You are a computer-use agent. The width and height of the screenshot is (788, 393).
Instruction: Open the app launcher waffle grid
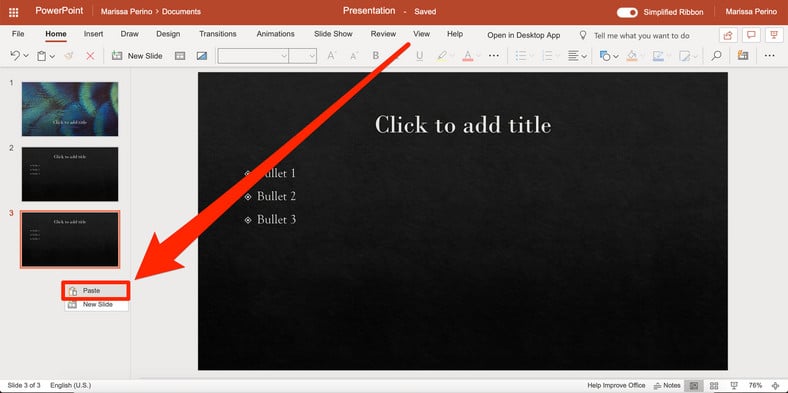pos(14,12)
